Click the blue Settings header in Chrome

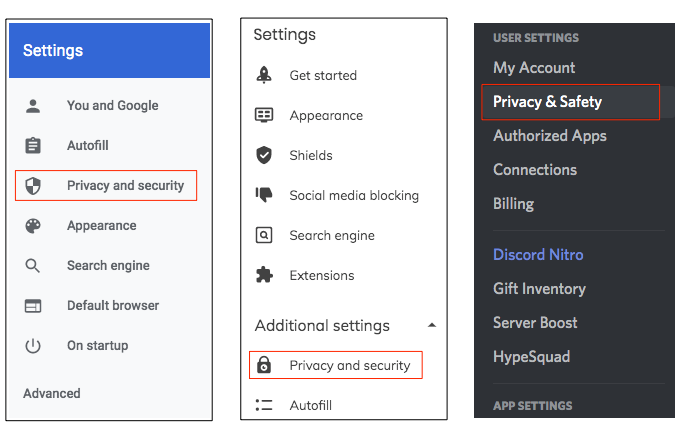click(x=109, y=51)
